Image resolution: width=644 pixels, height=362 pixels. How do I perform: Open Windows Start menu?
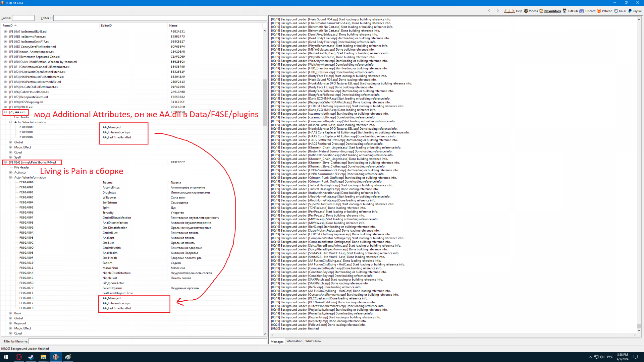click(6, 357)
